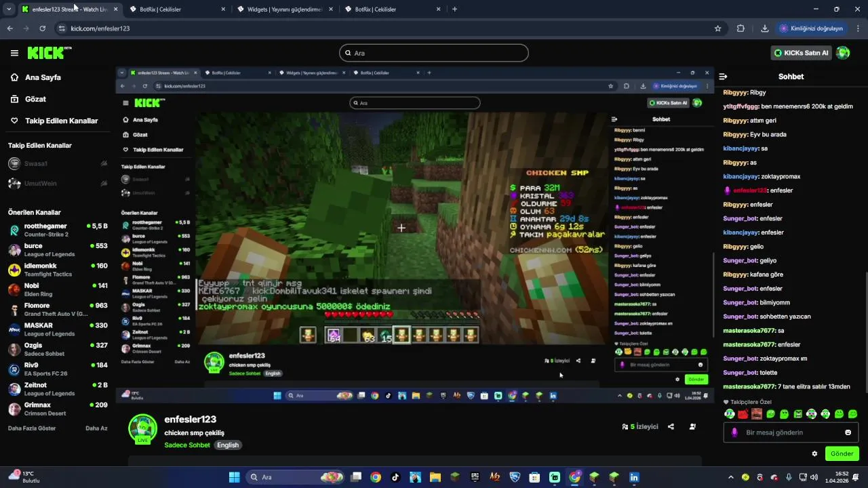The image size is (868, 488).
Task: Open Chrome extensions puzzle icon
Action: point(741,28)
